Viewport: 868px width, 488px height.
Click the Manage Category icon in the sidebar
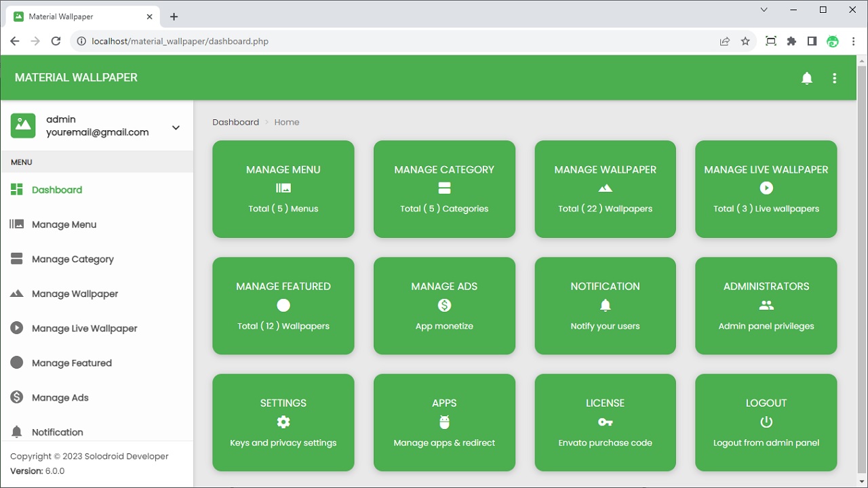click(x=17, y=258)
